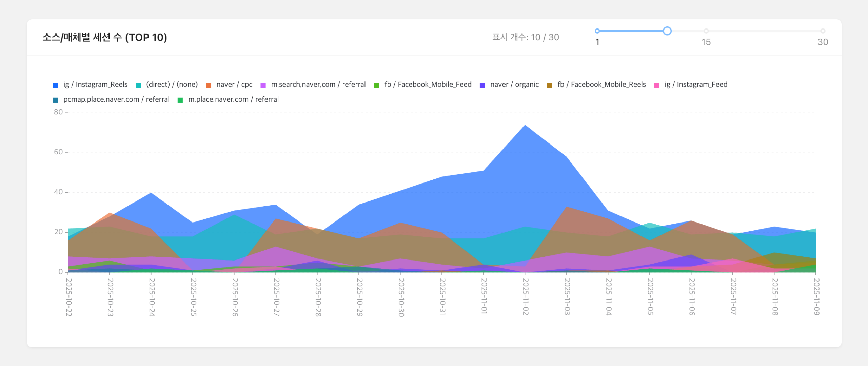Click the slider handle for display count
The image size is (868, 366).
point(667,31)
